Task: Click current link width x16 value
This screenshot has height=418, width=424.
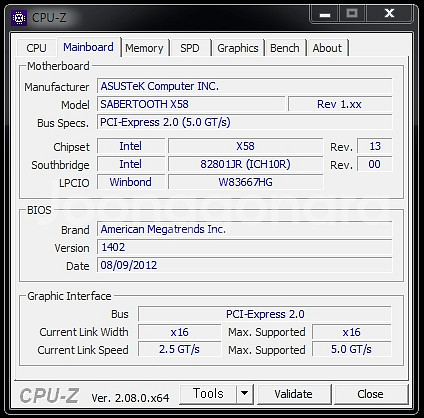Action: pos(180,332)
